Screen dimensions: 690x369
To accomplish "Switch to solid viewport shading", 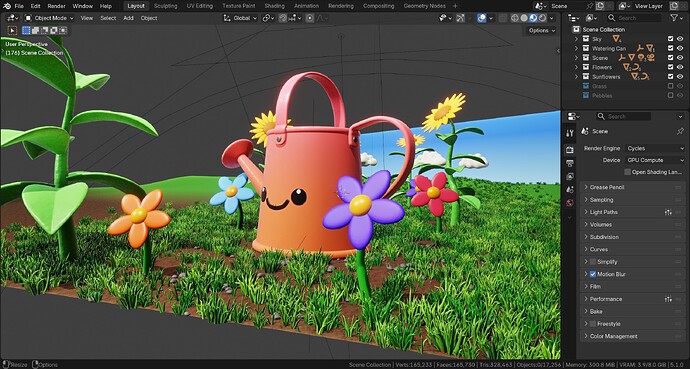I will click(524, 18).
